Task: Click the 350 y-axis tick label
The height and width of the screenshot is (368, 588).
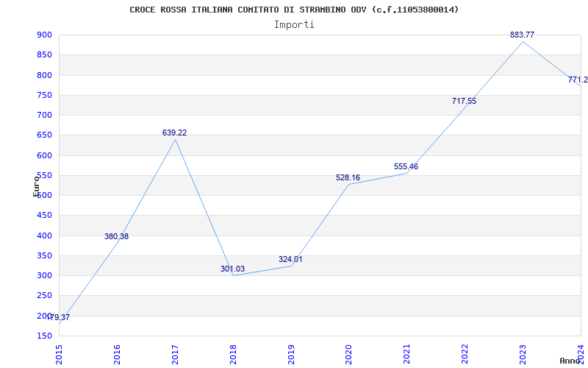Action: click(44, 255)
